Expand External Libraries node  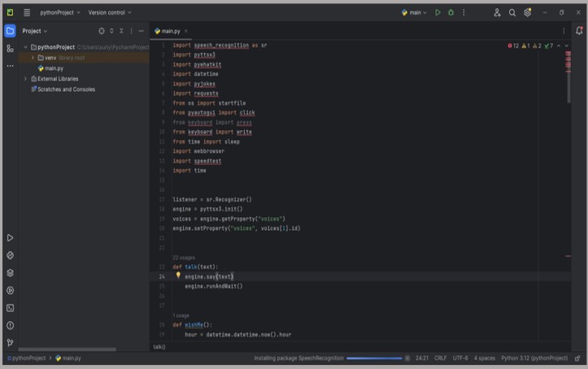(x=25, y=79)
